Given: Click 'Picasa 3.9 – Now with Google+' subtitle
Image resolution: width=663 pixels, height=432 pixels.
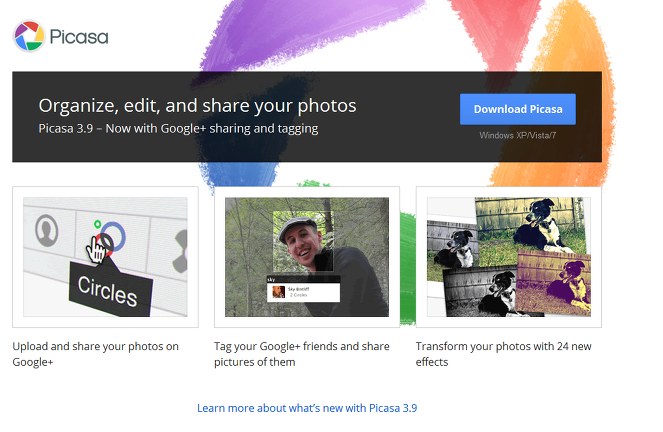Looking at the screenshot, I should click(178, 129).
